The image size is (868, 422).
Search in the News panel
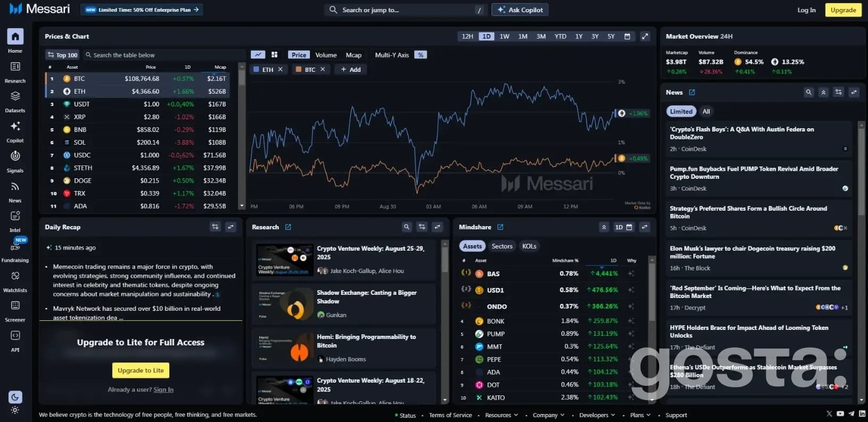click(808, 92)
